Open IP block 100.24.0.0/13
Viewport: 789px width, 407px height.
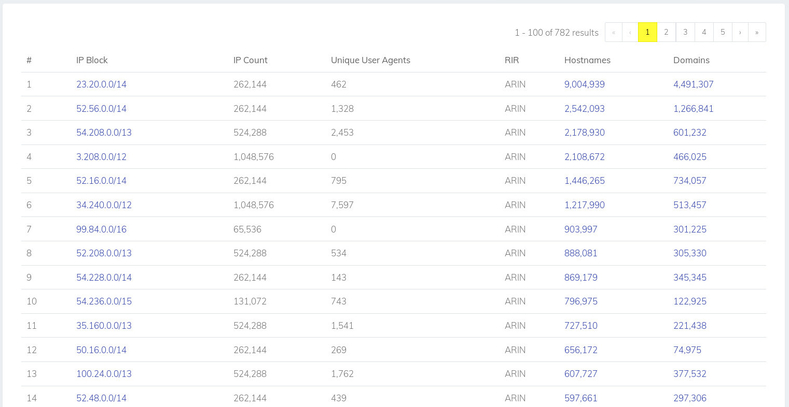pyautogui.click(x=104, y=374)
